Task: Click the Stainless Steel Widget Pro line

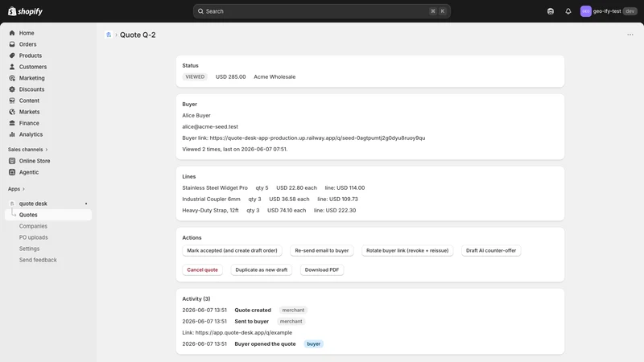Action: (274, 188)
